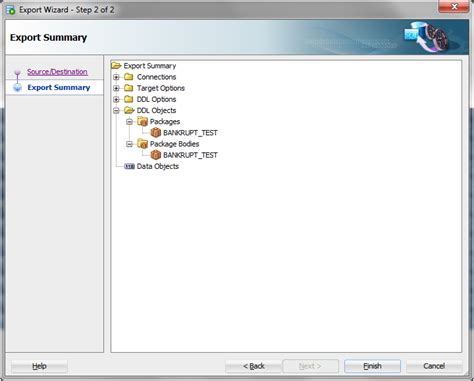Click the Packages folder icon
This screenshot has height=381, width=474.
coord(142,122)
